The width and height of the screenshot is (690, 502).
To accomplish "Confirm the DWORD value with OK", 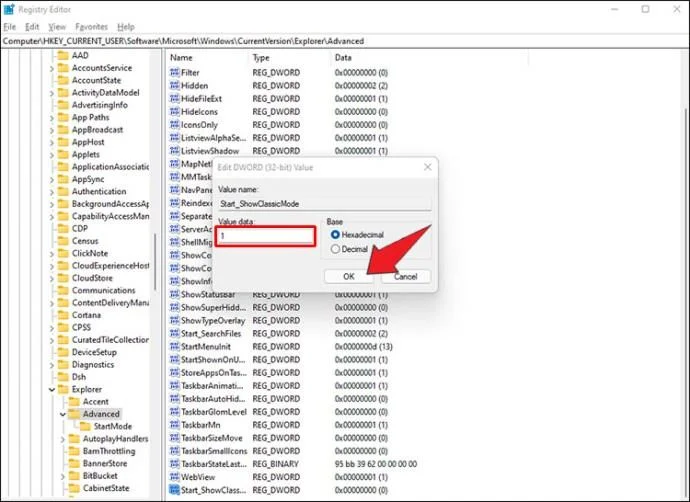I will coord(349,276).
